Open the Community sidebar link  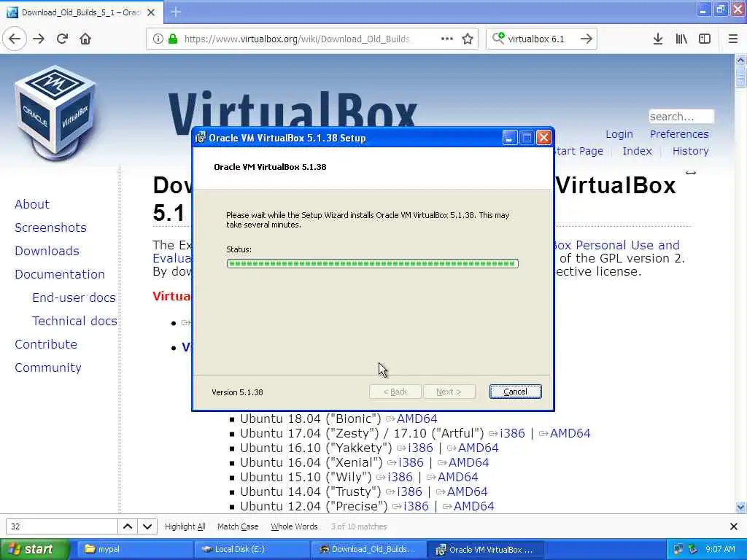click(x=47, y=367)
